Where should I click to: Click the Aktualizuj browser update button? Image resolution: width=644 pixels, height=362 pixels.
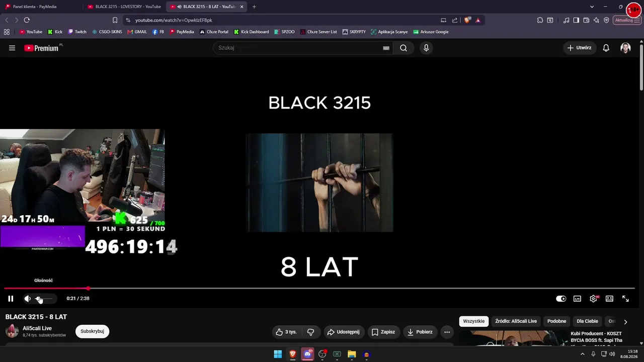627,20
